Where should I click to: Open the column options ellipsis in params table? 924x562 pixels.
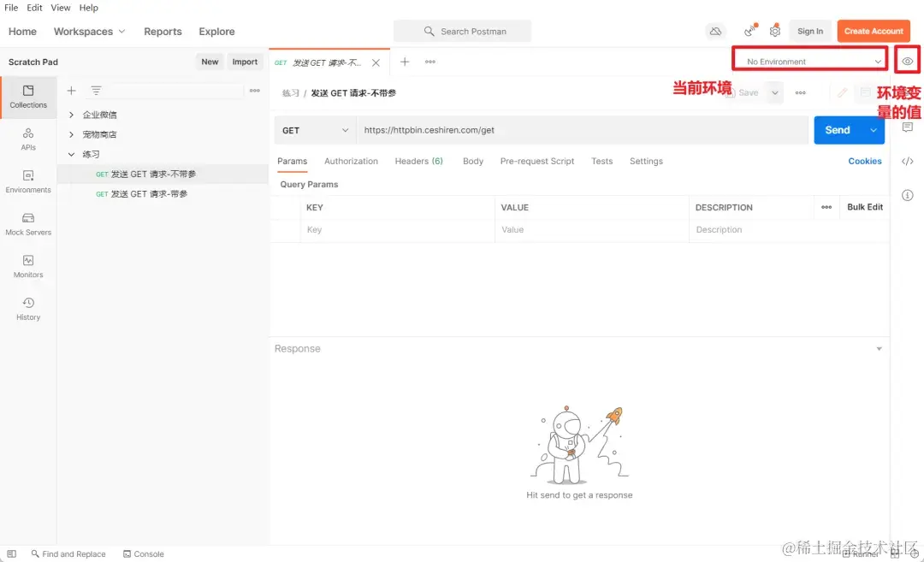(826, 207)
